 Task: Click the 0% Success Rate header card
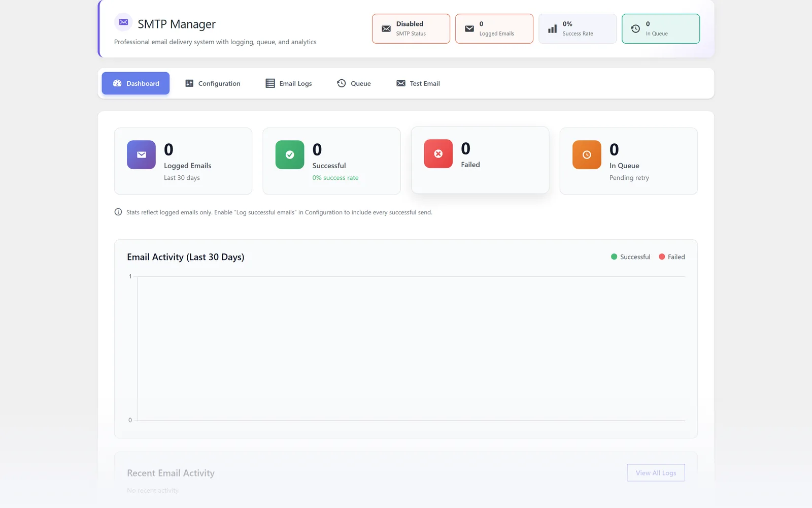(x=578, y=28)
